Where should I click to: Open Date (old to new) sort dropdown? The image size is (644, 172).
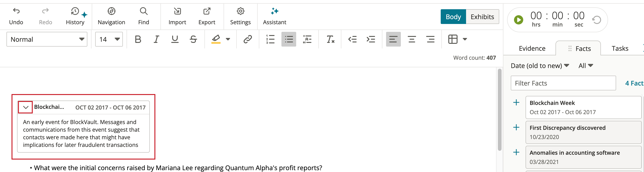(540, 66)
